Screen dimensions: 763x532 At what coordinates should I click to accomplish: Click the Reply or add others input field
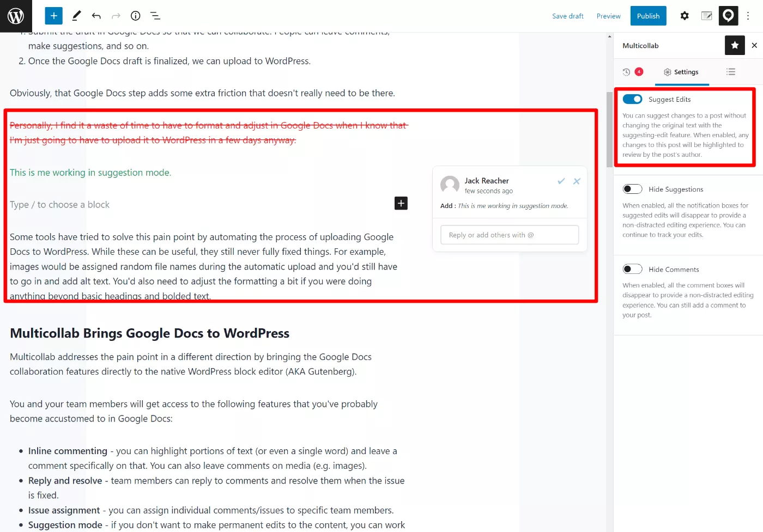tap(510, 235)
